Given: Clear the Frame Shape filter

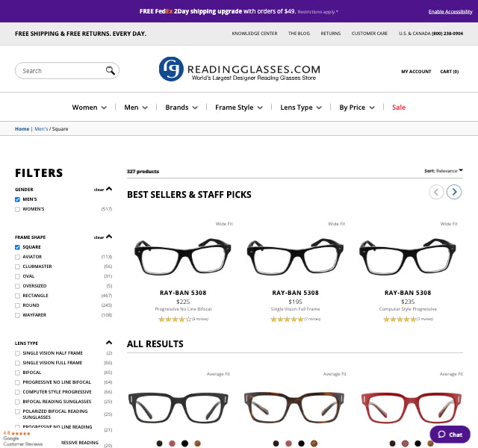Looking at the screenshot, I should [x=99, y=237].
